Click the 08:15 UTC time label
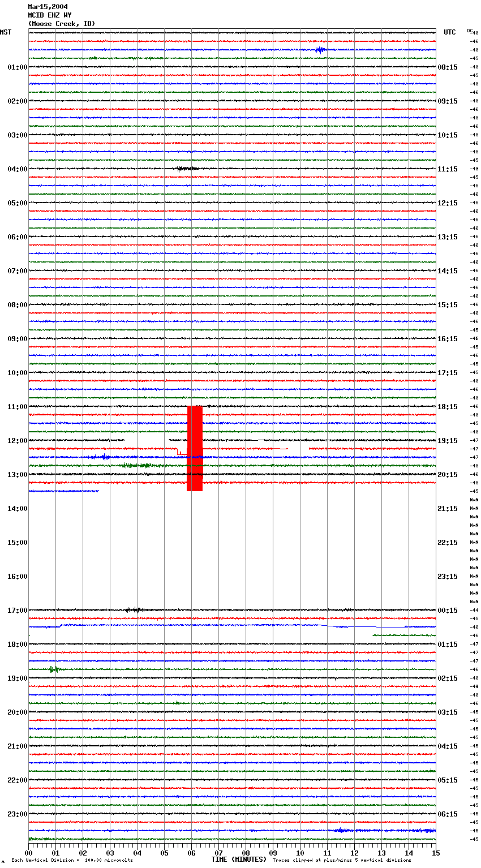481x868 pixels. [x=448, y=67]
